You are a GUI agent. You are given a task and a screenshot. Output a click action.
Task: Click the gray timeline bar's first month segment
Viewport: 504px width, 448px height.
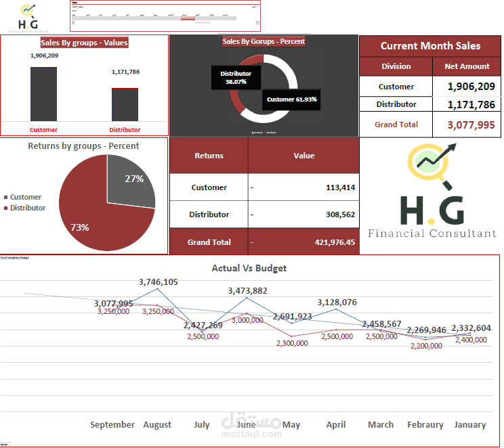coord(79,18)
